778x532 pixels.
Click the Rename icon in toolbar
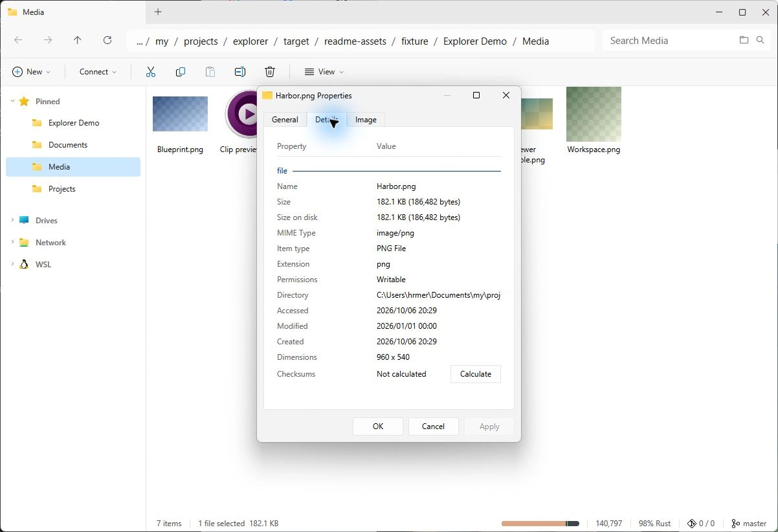[240, 72]
